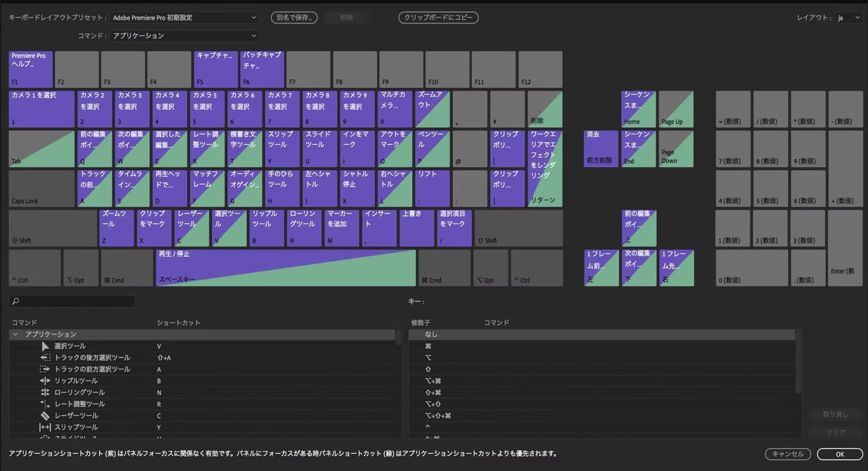Select the Rolling tool (ローリングツール) icon
Viewport: 868px width, 471px height.
tap(45, 392)
